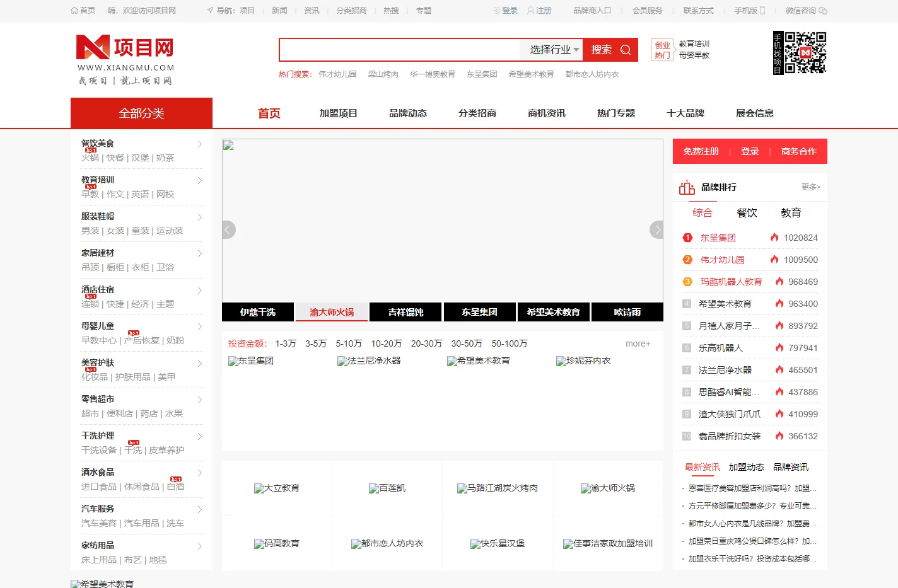Click the more+ link in investment section

click(638, 343)
